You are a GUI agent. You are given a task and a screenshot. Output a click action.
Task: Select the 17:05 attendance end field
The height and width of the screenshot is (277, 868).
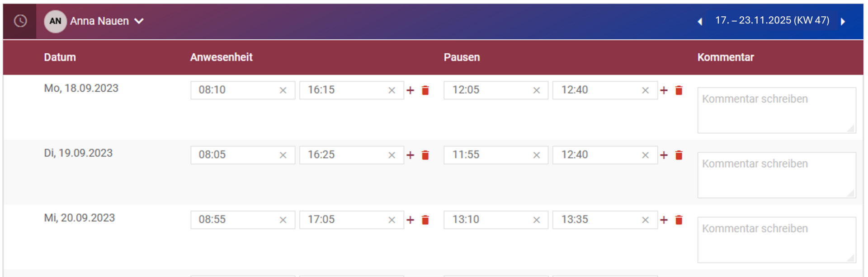[x=352, y=220]
